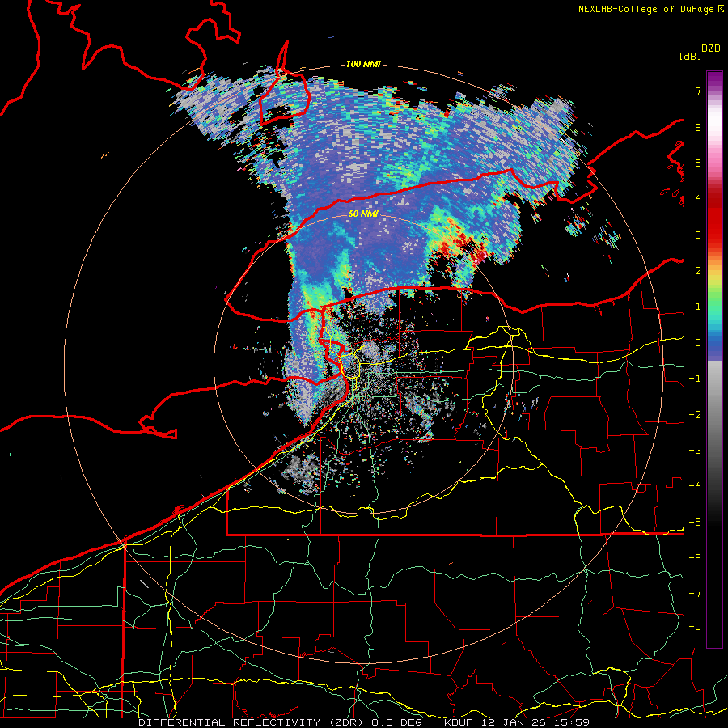Click the -1 value on color scale
Viewport: 728px width, 728px height.
[695, 379]
